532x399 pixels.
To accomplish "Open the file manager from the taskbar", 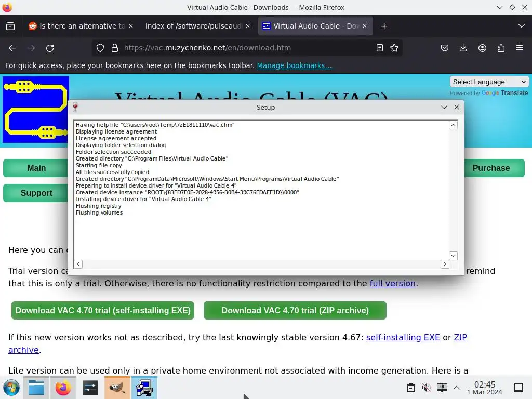I will tap(36, 388).
